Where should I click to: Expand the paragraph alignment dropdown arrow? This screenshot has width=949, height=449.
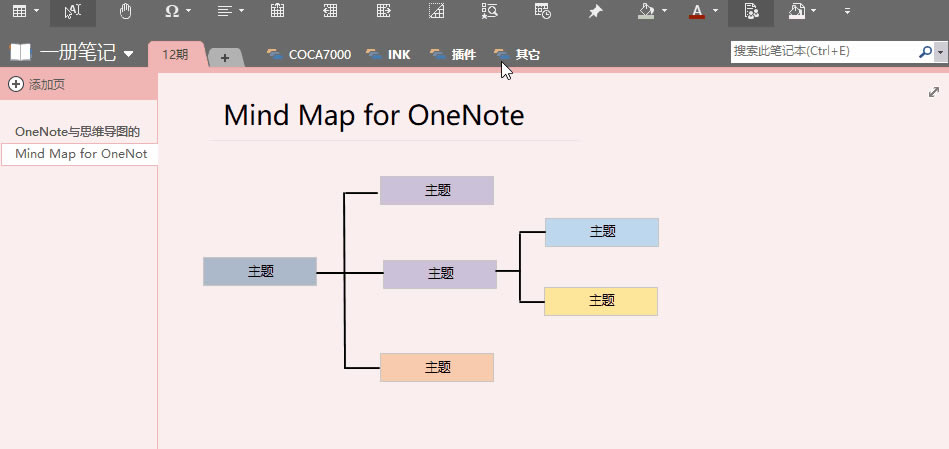coord(241,11)
